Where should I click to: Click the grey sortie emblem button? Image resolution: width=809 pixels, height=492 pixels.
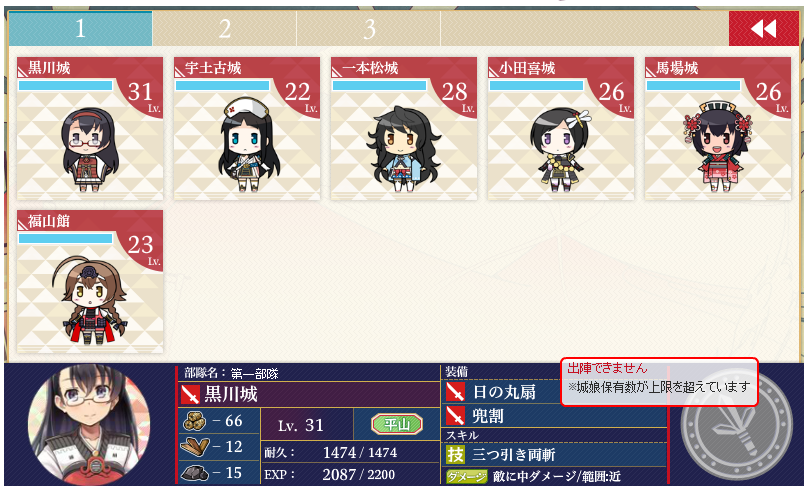[x=736, y=425]
